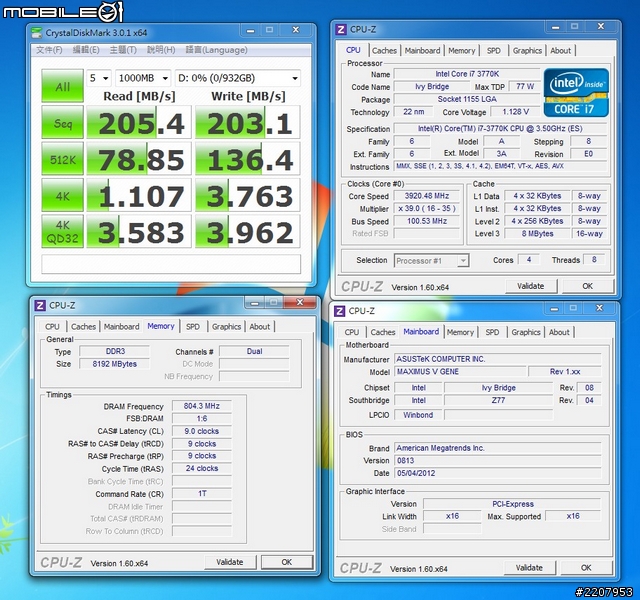The image size is (640, 600).
Task: Select Memory tab in the Mainboard window
Action: [x=460, y=332]
